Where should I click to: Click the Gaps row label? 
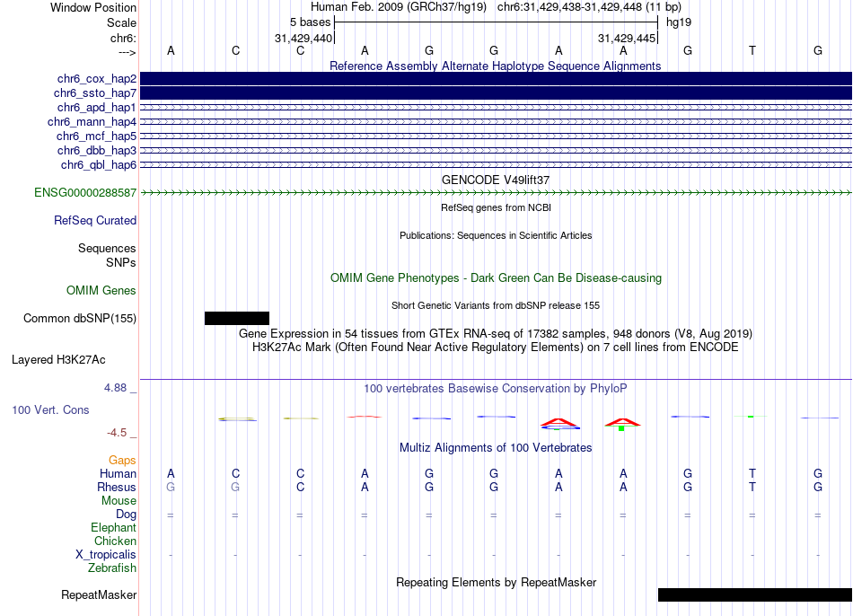point(122,461)
